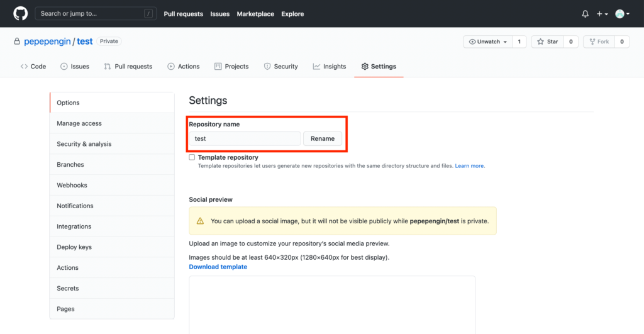Open the notifications bell
This screenshot has width=644, height=334.
[586, 14]
